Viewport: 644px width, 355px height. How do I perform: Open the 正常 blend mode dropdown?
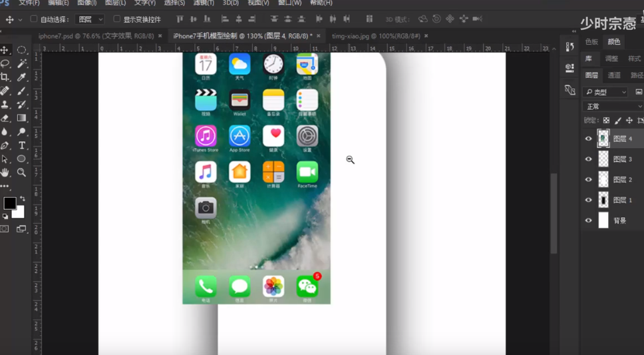(x=613, y=107)
